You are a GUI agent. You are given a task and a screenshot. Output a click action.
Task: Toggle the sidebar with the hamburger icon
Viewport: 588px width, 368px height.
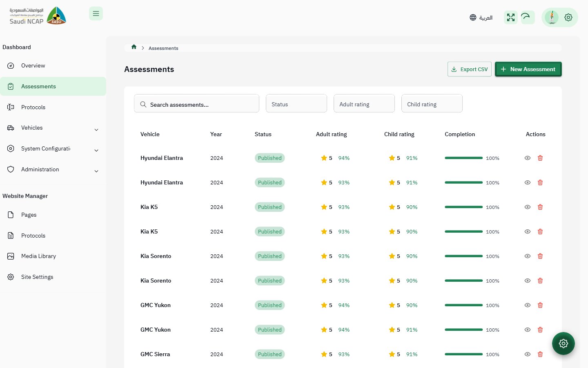click(96, 13)
